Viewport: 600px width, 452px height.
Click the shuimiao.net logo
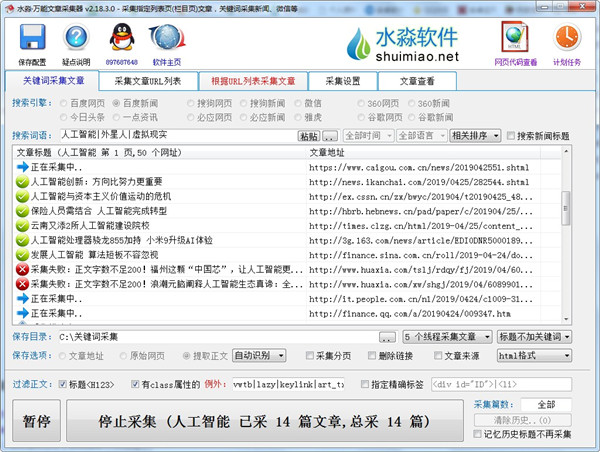coord(403,44)
